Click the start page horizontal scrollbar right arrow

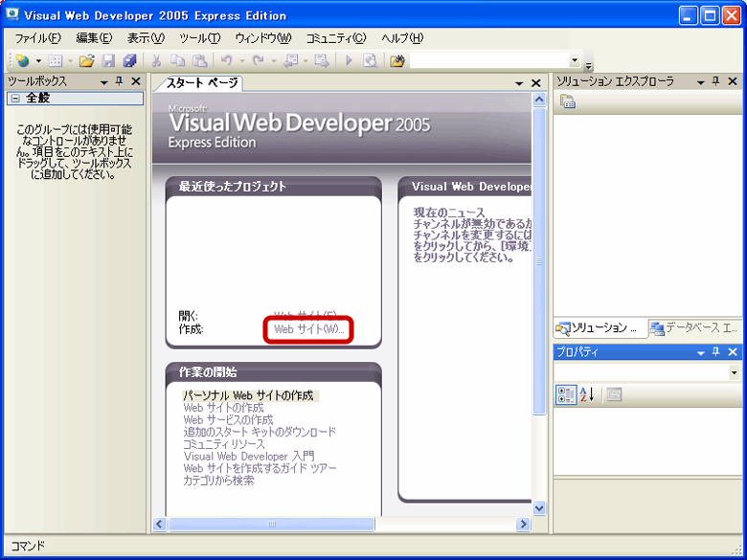point(523,525)
